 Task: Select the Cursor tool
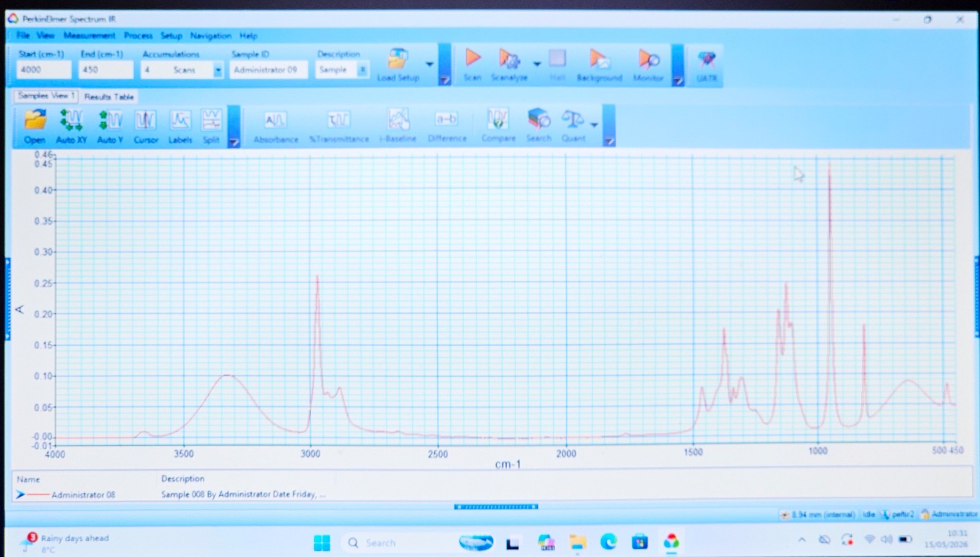(146, 126)
